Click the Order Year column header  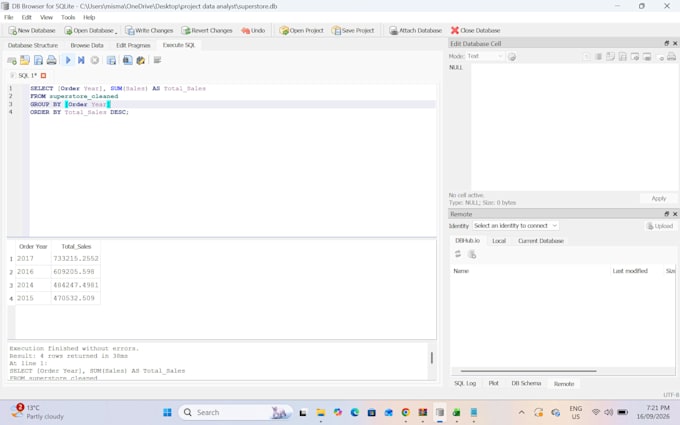click(x=33, y=246)
